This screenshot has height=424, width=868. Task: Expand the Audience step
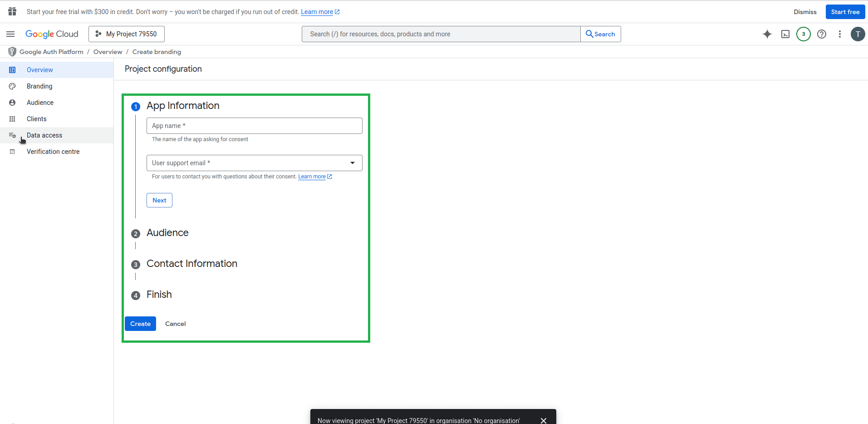(x=167, y=233)
